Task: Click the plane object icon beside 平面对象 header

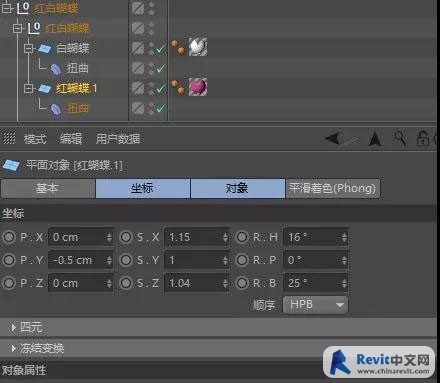Action: coord(11,165)
